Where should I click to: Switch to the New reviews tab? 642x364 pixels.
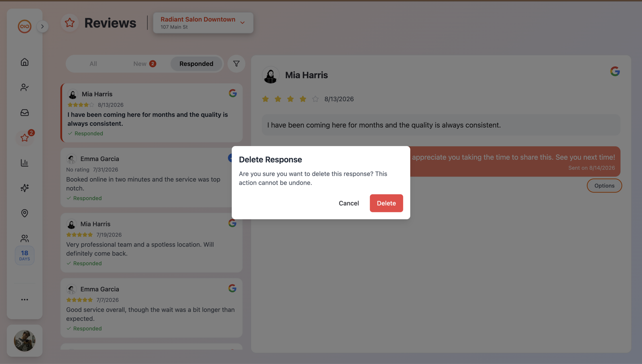144,63
